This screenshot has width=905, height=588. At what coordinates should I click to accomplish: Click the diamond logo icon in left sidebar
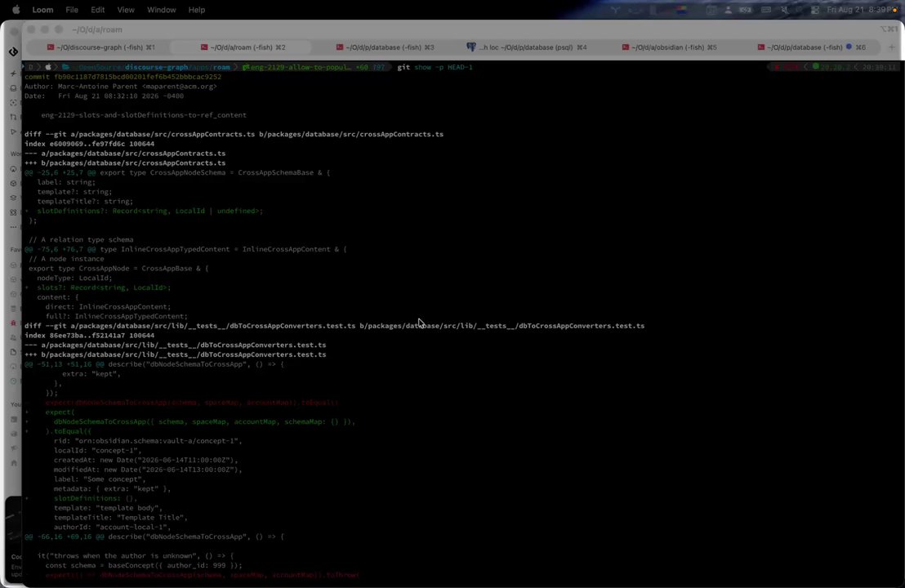[13, 52]
